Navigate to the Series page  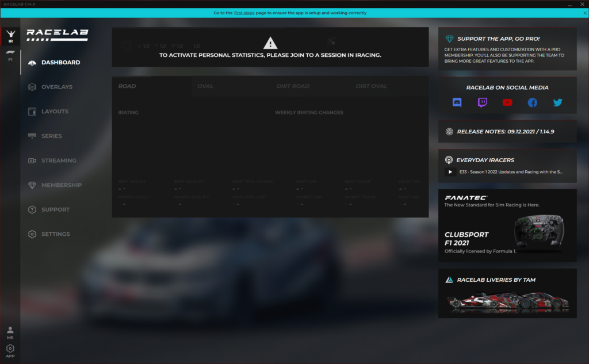(52, 136)
